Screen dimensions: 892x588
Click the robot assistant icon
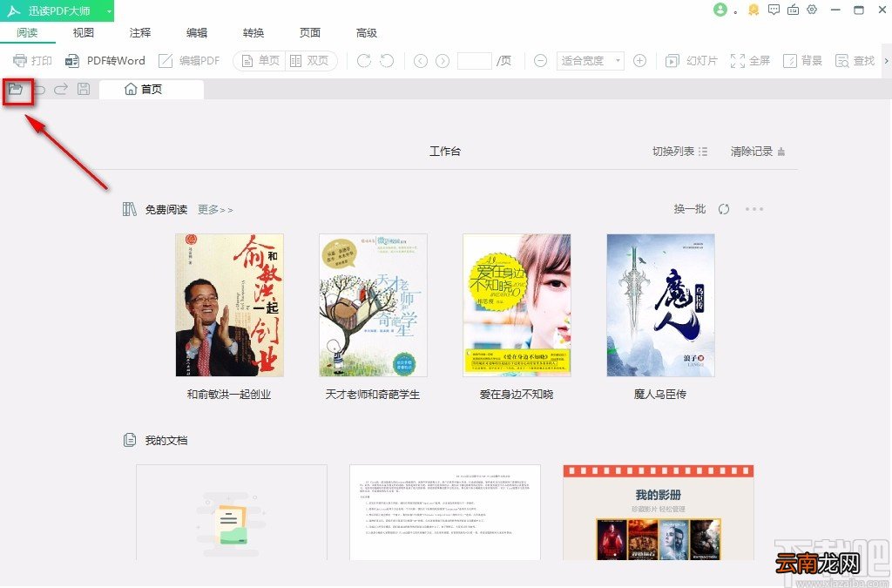(793, 10)
